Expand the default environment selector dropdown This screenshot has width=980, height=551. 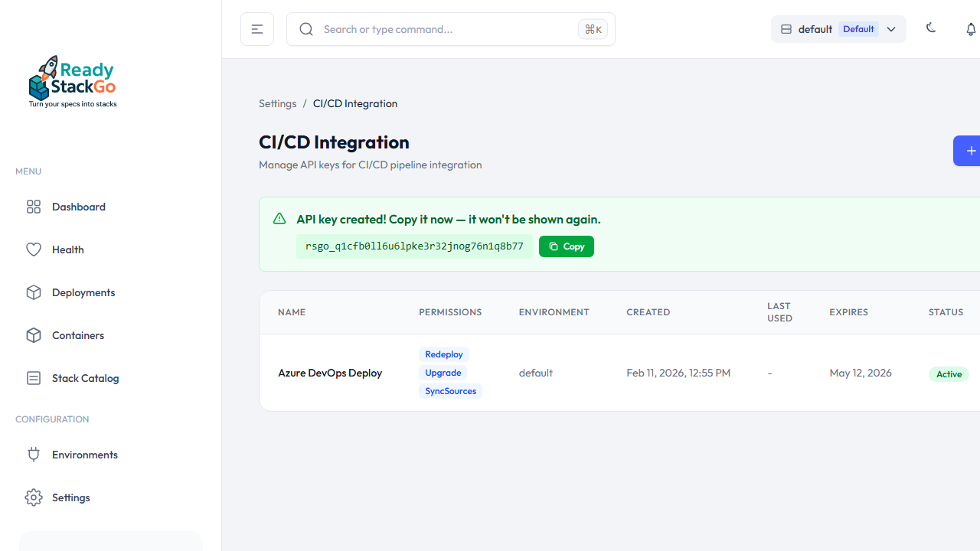[838, 29]
